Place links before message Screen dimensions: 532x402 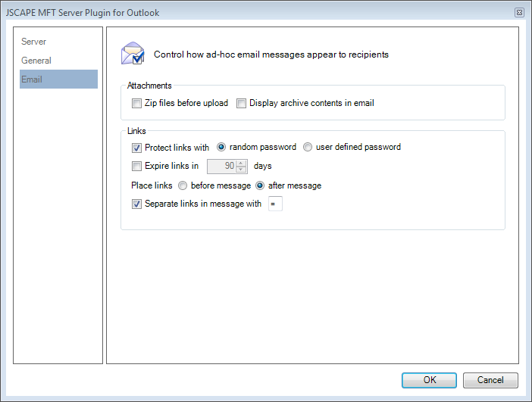pyautogui.click(x=183, y=185)
